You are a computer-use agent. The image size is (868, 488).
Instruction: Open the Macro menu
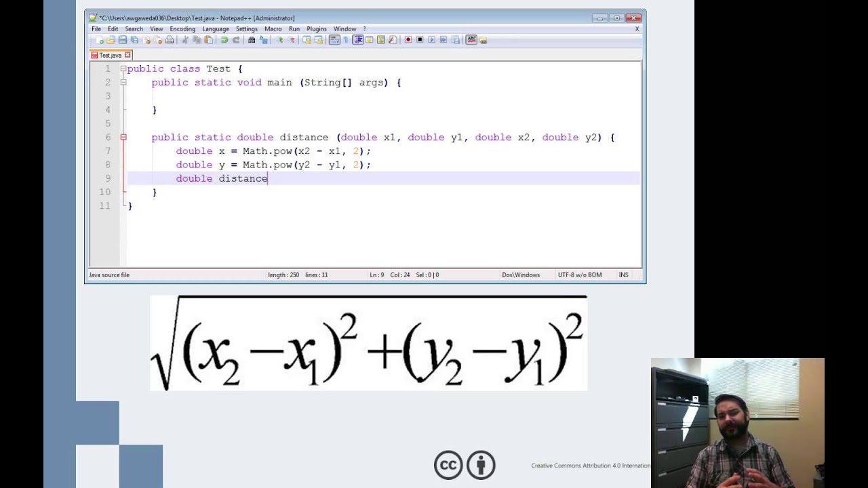click(x=273, y=29)
